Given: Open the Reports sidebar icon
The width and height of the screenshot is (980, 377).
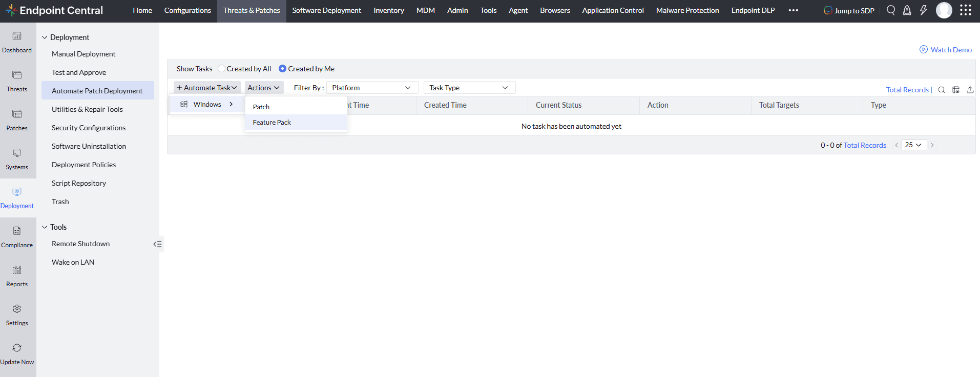Looking at the screenshot, I should pos(17,270).
